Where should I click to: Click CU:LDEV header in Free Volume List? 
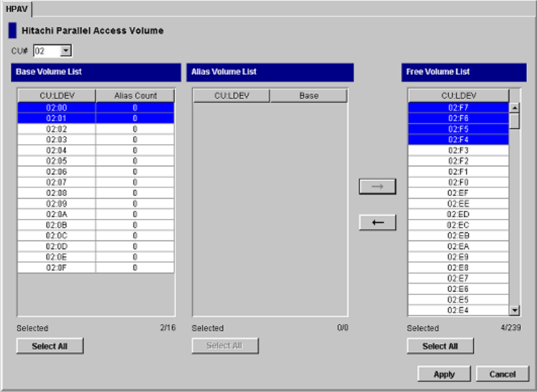click(458, 96)
